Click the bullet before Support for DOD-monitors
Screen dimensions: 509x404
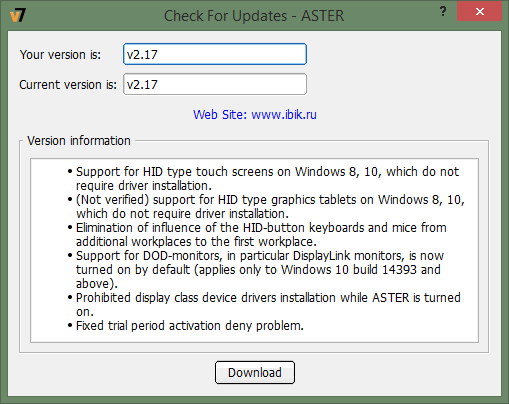pos(70,255)
